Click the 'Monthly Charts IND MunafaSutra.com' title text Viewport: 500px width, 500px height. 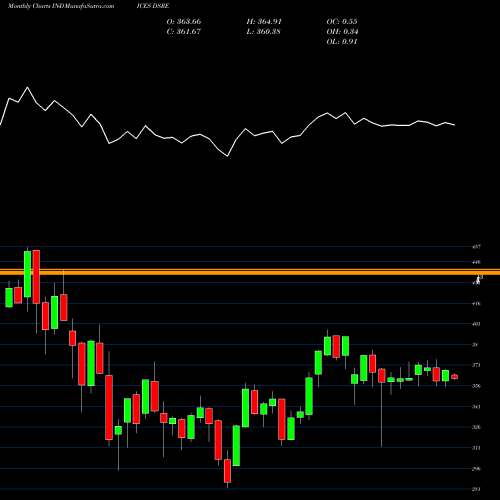61,6
